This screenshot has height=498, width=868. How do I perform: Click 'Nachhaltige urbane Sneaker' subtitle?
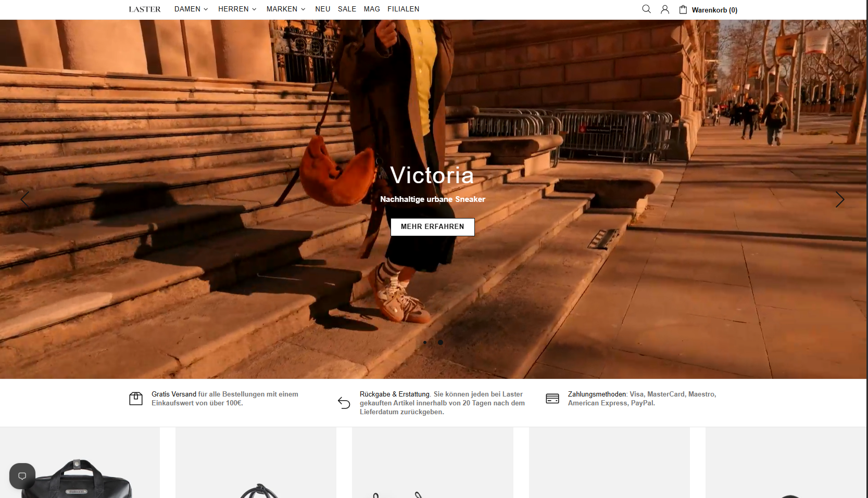(433, 199)
